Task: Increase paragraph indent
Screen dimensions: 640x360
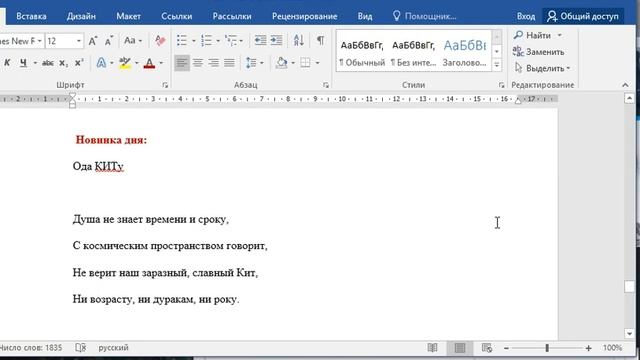Action: 276,40
